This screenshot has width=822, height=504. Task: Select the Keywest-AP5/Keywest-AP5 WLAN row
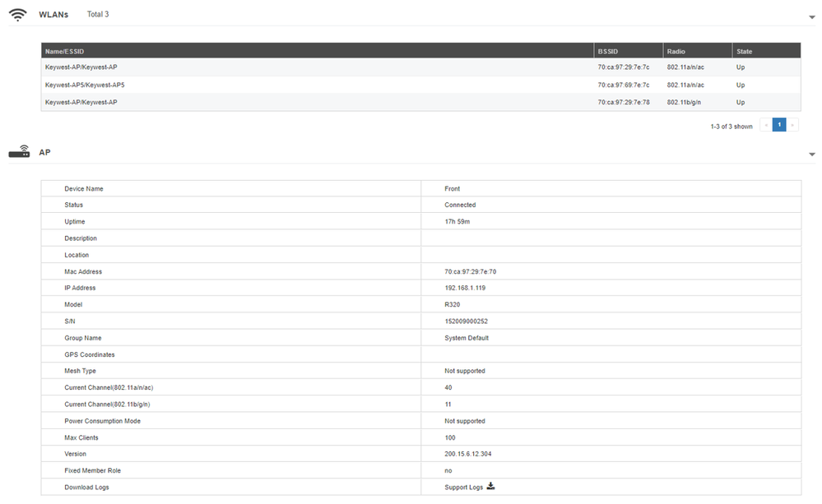click(85, 85)
